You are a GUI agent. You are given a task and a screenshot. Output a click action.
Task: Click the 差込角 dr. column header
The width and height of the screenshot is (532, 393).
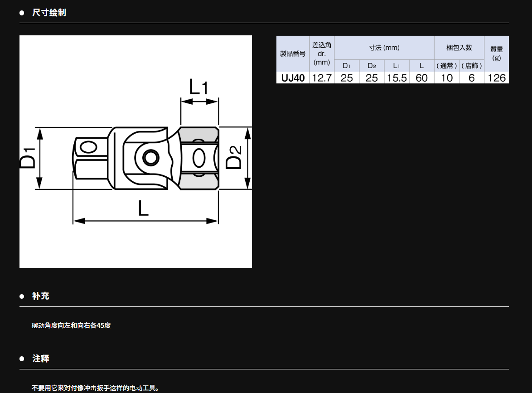point(322,53)
